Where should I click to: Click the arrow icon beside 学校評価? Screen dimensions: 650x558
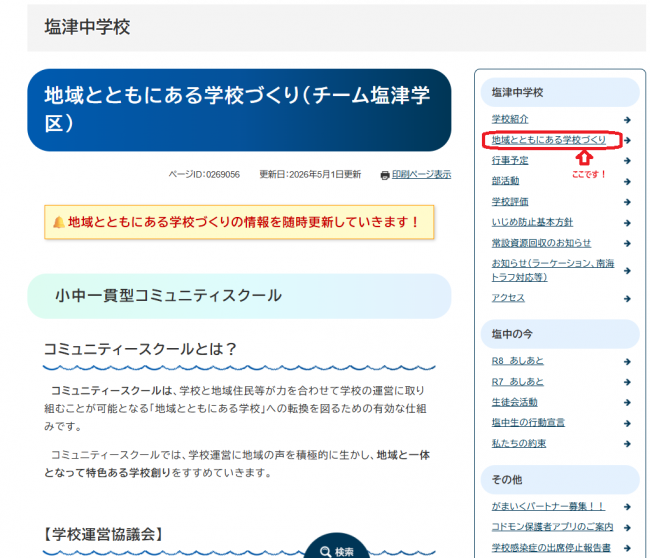click(x=627, y=202)
